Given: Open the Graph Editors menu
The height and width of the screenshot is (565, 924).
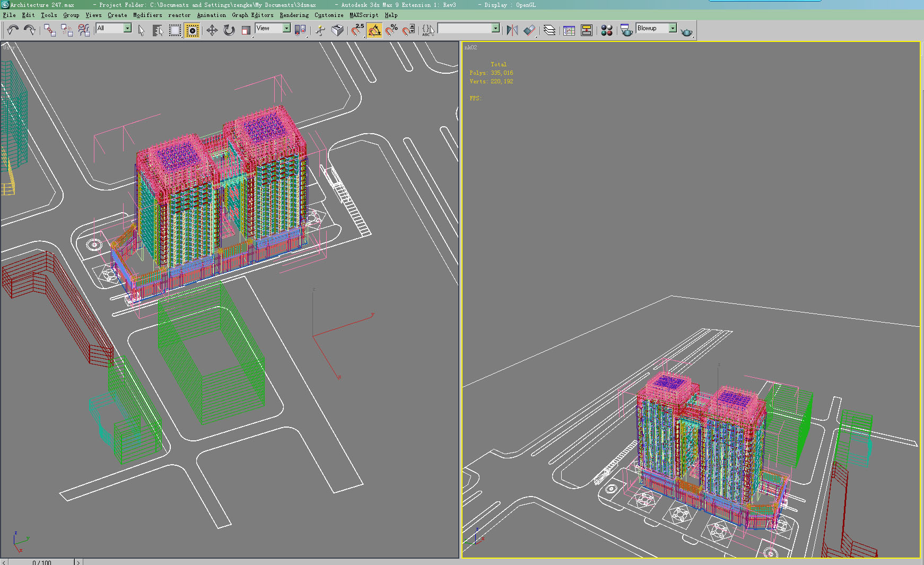Looking at the screenshot, I should pyautogui.click(x=252, y=15).
